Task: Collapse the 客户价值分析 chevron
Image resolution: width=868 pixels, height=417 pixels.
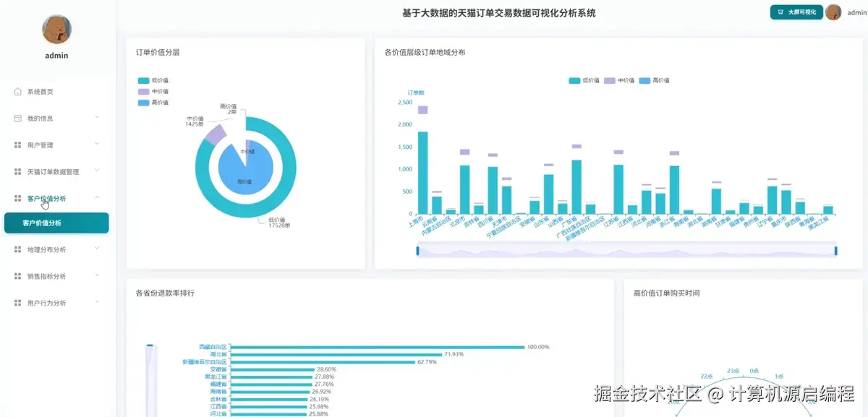Action: 97,197
